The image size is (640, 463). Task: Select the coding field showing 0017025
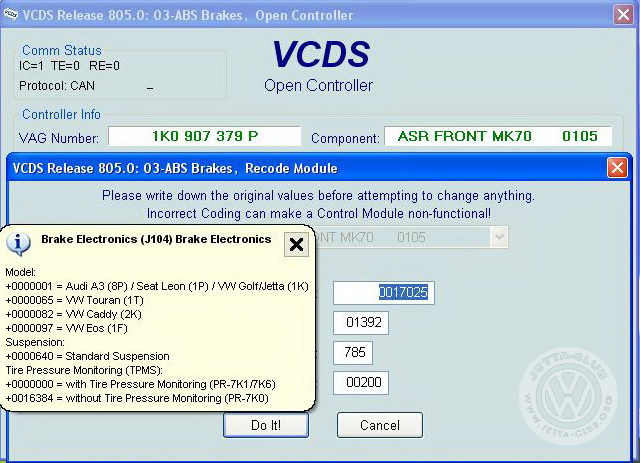[x=384, y=293]
